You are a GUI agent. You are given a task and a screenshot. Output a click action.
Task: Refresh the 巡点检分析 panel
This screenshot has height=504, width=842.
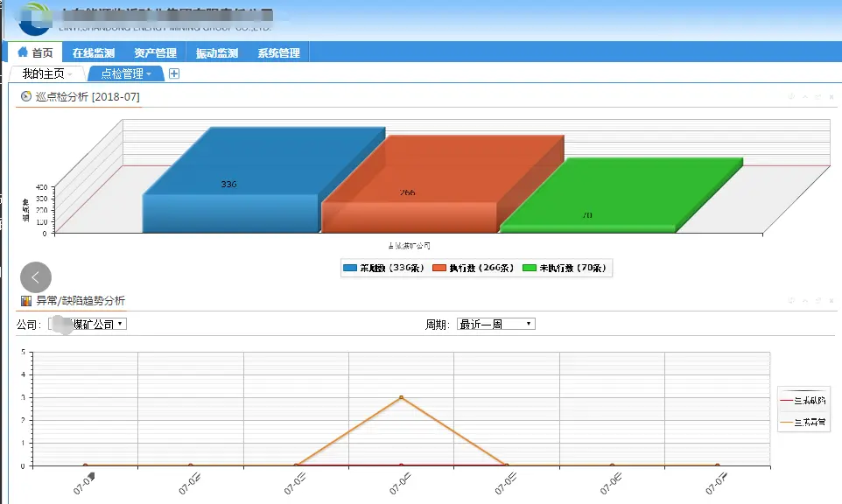(x=791, y=96)
